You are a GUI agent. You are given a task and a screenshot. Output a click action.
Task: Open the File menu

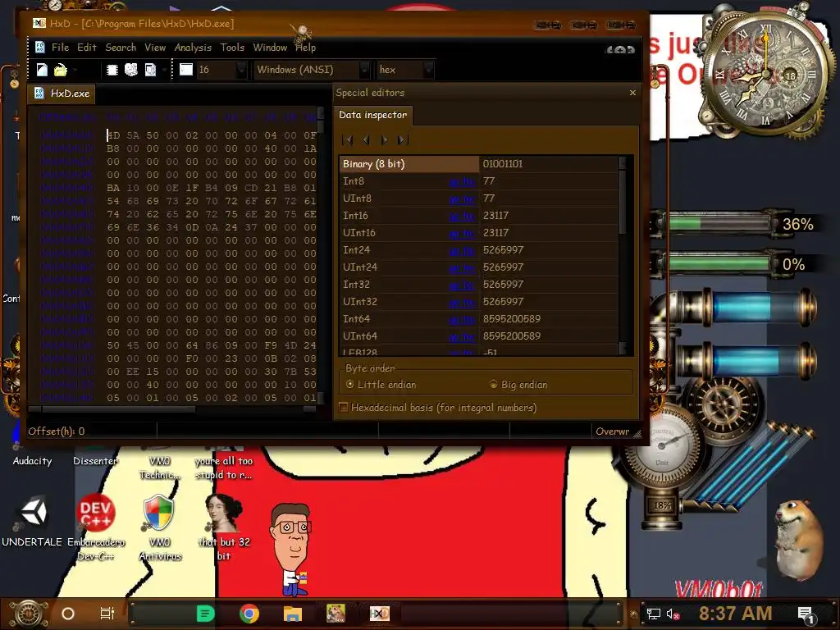(x=60, y=47)
